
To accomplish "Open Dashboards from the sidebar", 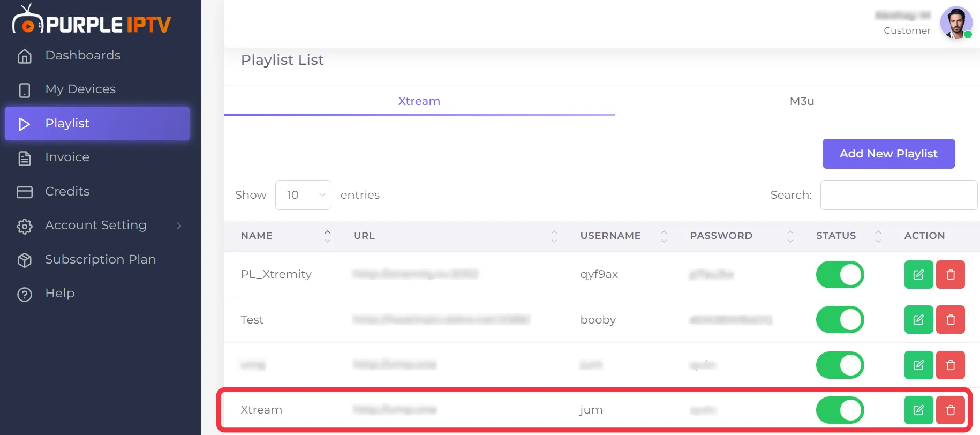I will (82, 55).
